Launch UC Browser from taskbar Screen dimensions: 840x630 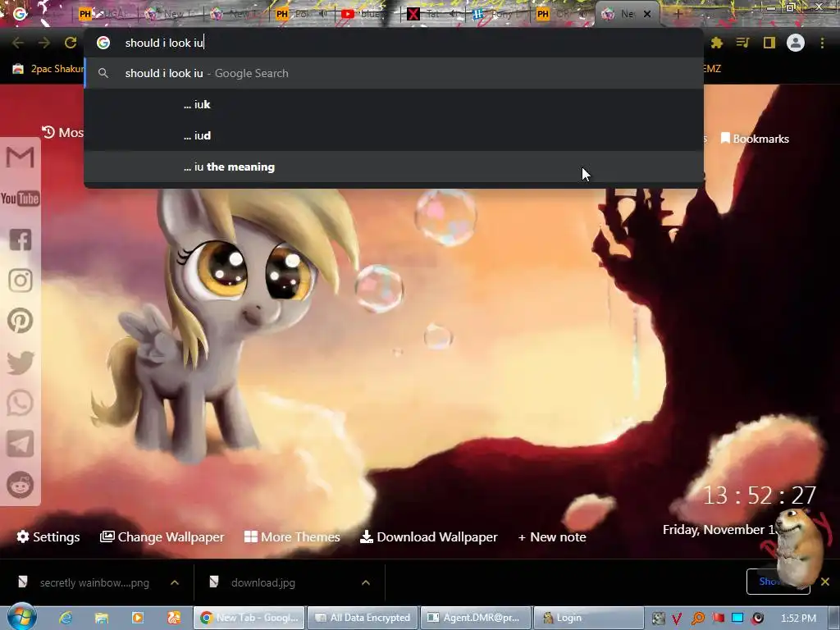[x=174, y=618]
